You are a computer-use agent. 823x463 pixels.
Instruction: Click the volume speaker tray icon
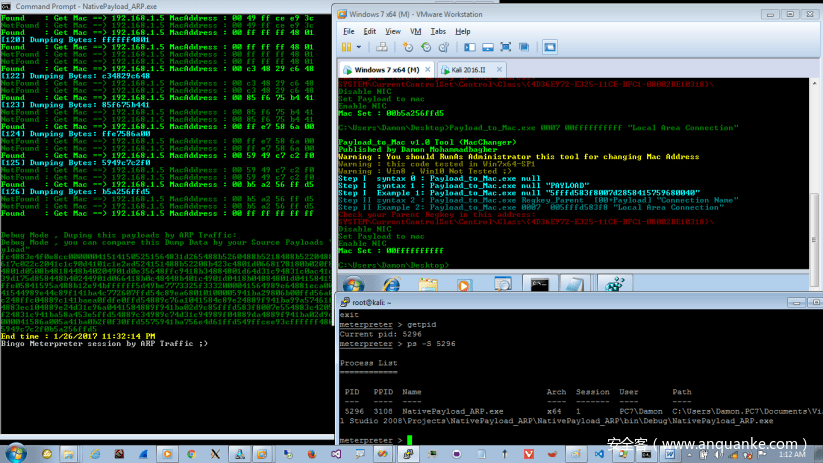719,455
